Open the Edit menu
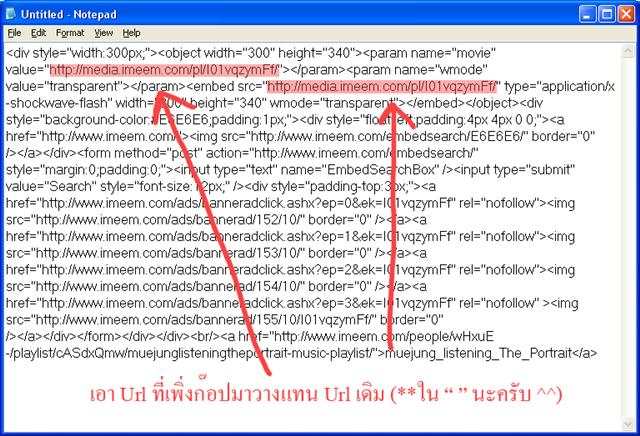Screen dimensions: 640x436 coord(38,33)
